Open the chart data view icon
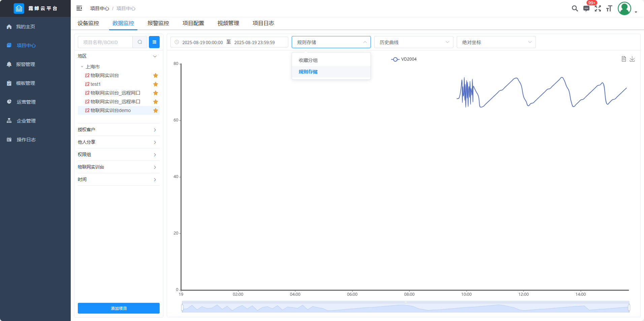Screen dimensions: 644x321 (x=624, y=59)
